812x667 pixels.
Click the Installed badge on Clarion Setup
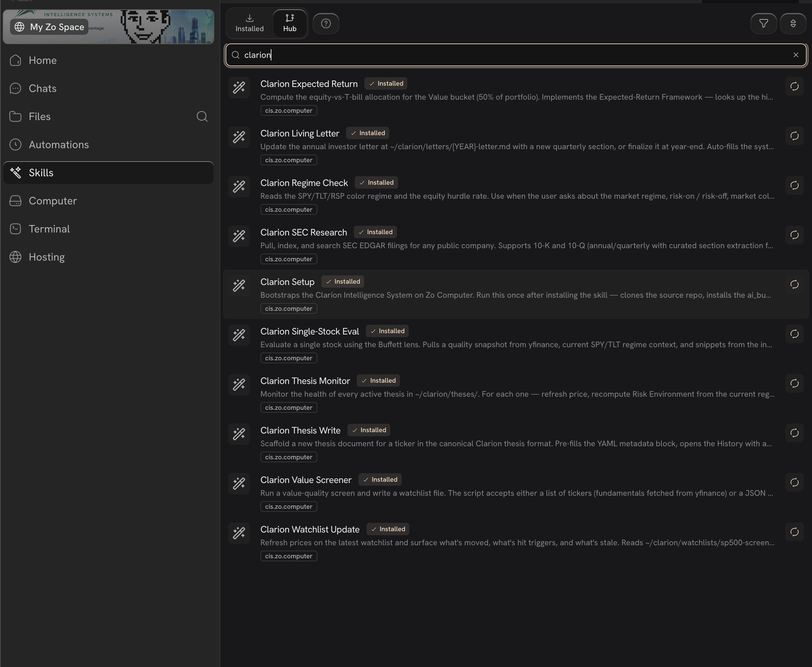tap(343, 282)
